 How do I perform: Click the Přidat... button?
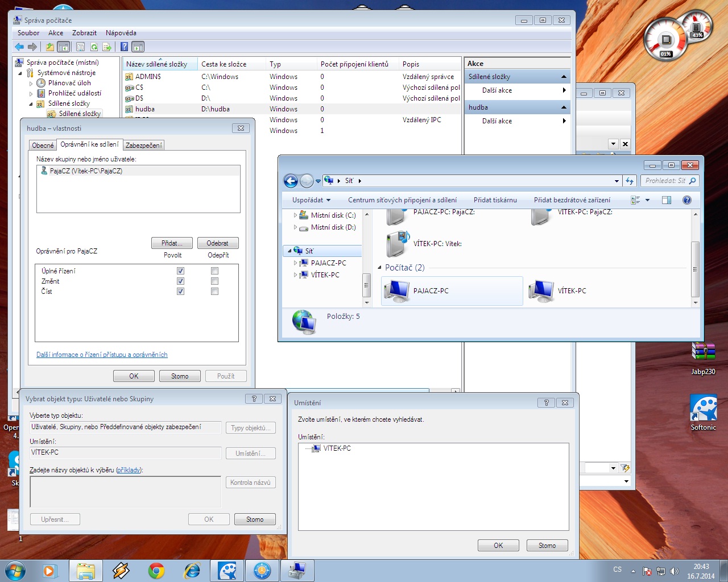(172, 243)
